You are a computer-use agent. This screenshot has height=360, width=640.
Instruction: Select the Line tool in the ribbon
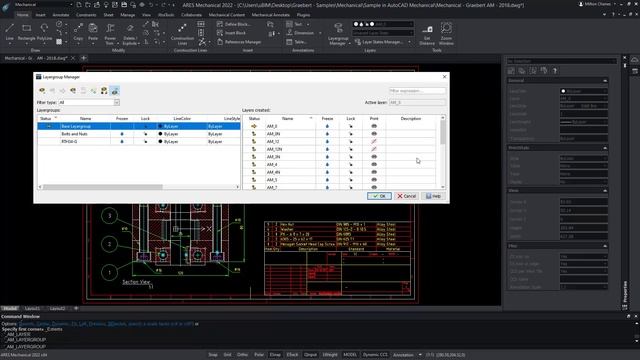click(9, 33)
